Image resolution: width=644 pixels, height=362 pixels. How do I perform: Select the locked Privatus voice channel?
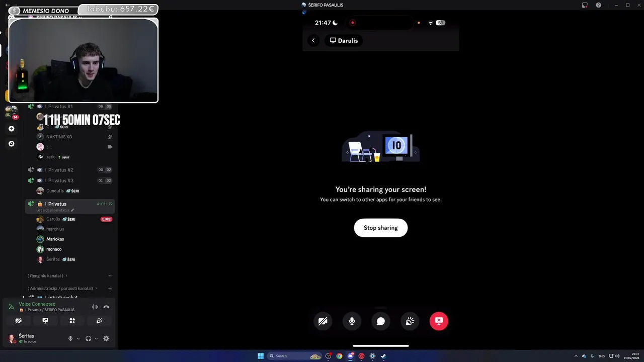point(70,206)
